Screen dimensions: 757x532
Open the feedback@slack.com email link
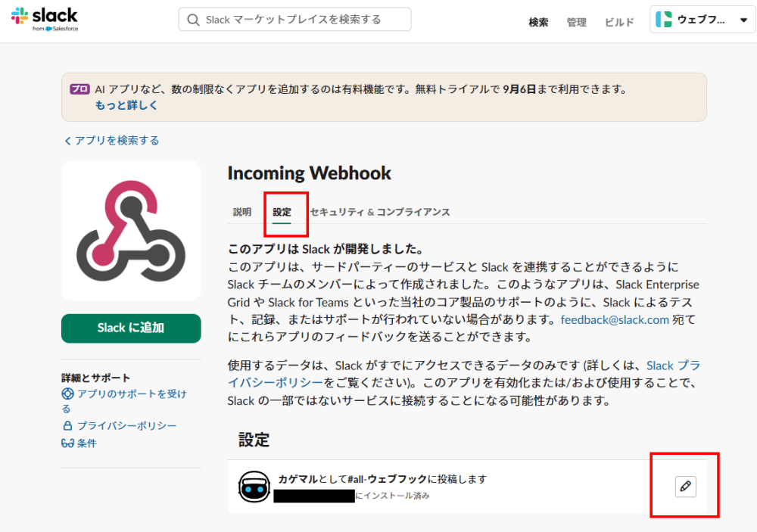pos(615,319)
